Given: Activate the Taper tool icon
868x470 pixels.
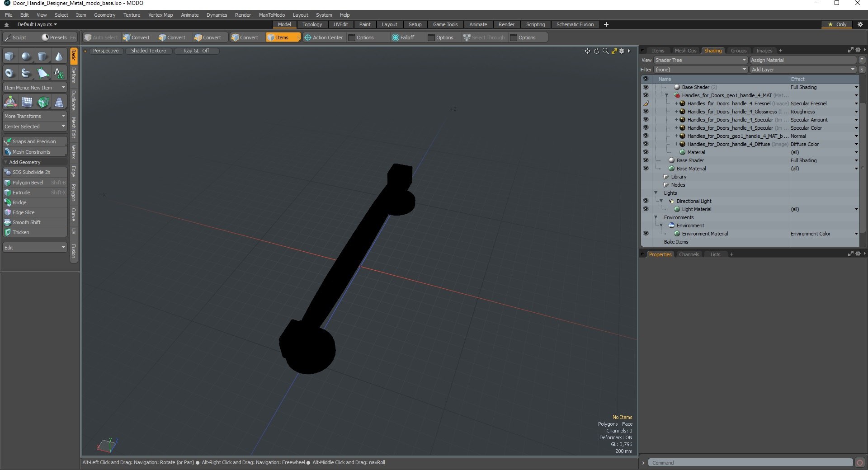Looking at the screenshot, I should tap(59, 102).
